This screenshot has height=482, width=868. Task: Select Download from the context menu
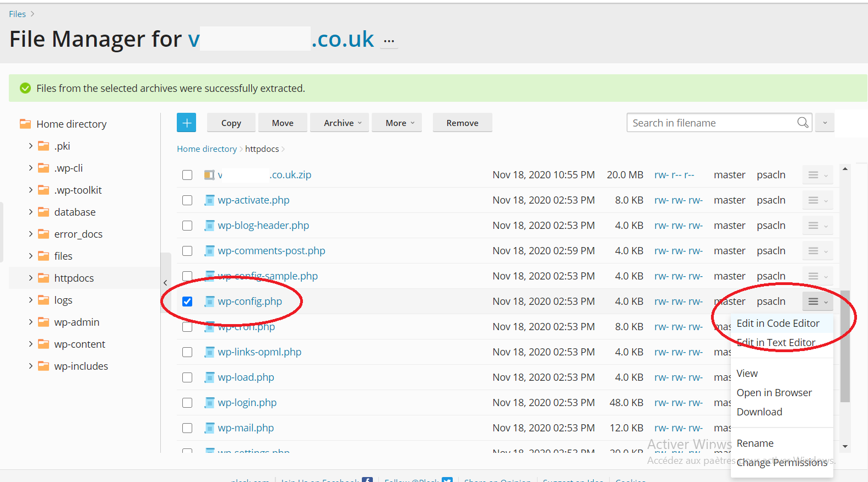tap(759, 412)
